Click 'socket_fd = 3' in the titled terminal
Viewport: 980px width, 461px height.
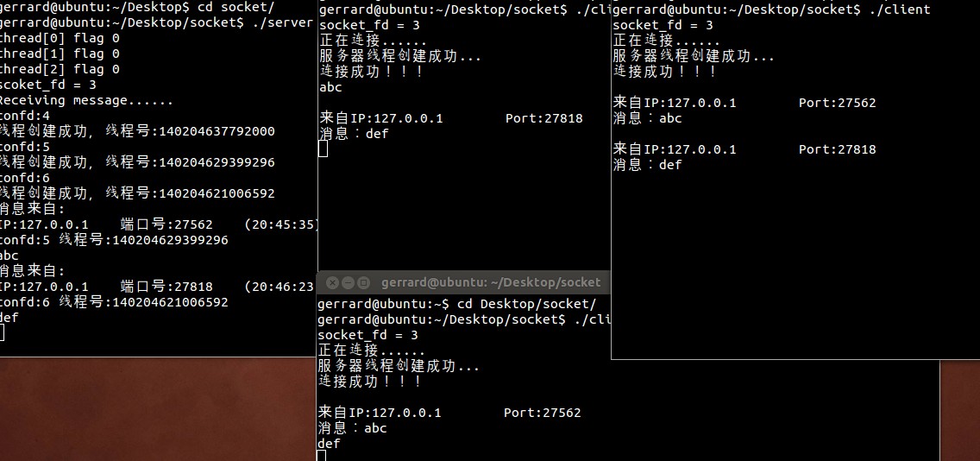pyautogui.click(x=368, y=335)
